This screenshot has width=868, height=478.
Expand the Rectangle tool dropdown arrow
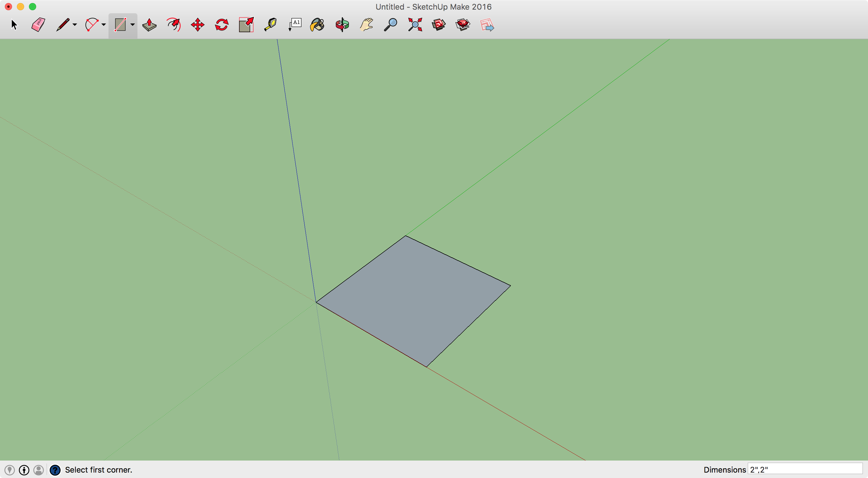click(x=132, y=25)
